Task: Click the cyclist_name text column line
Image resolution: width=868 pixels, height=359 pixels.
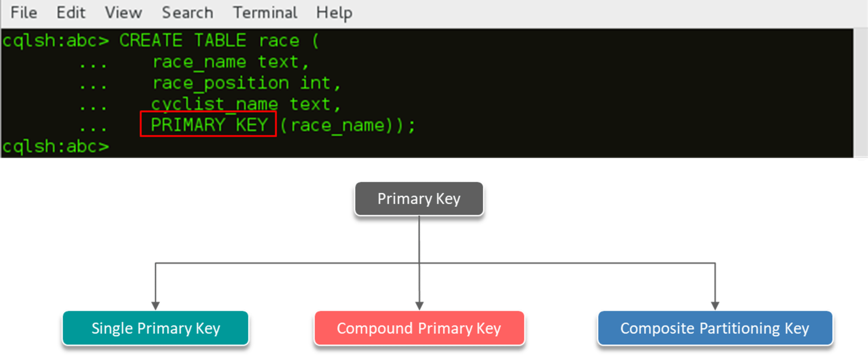Action: click(246, 104)
